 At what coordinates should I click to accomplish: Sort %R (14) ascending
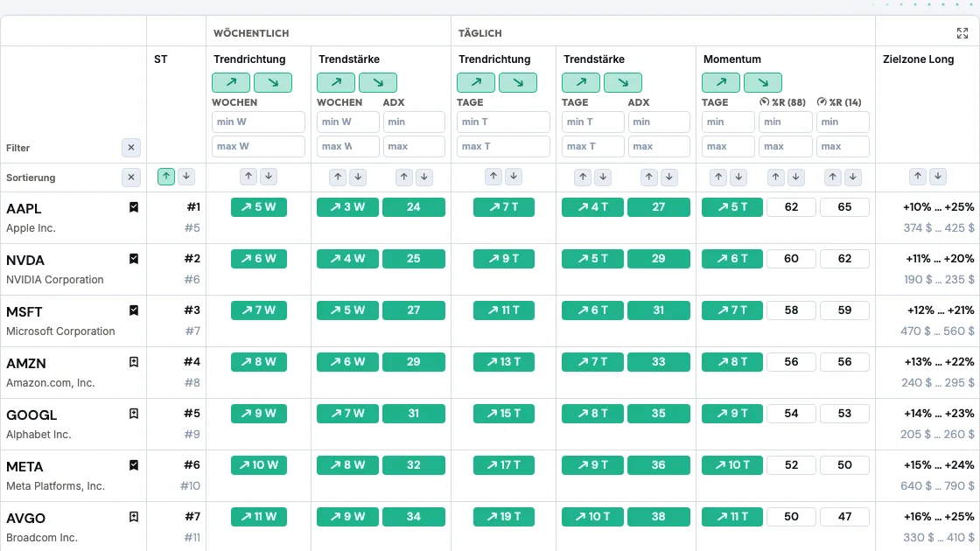click(833, 178)
